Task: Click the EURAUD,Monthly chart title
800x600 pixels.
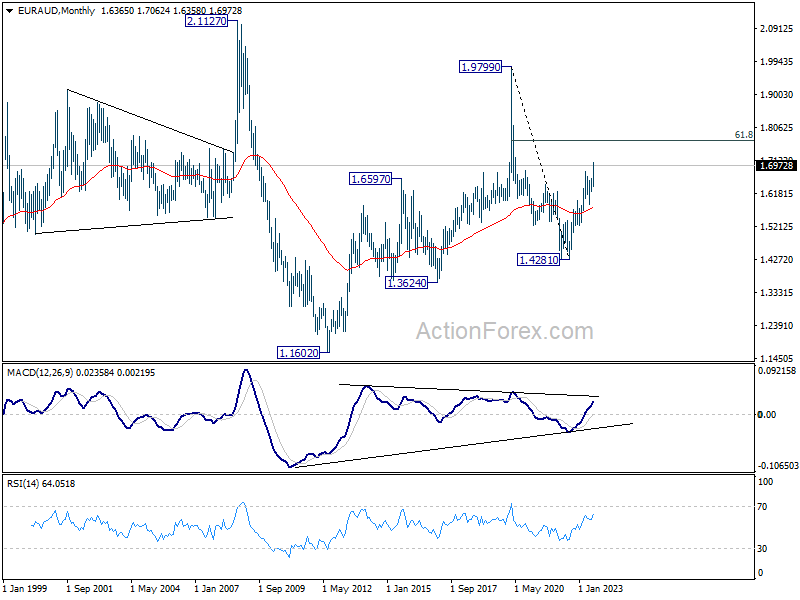Action: pos(56,11)
